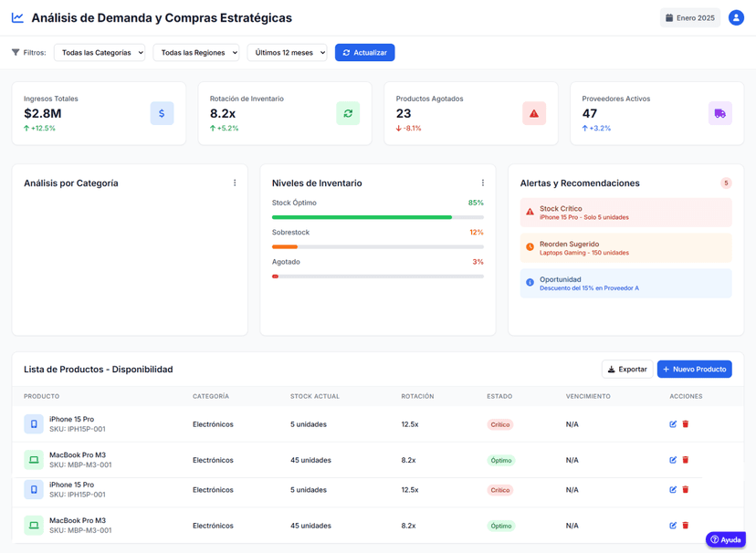Open the Últimos 12 meses period dropdown
The height and width of the screenshot is (553, 756).
288,53
